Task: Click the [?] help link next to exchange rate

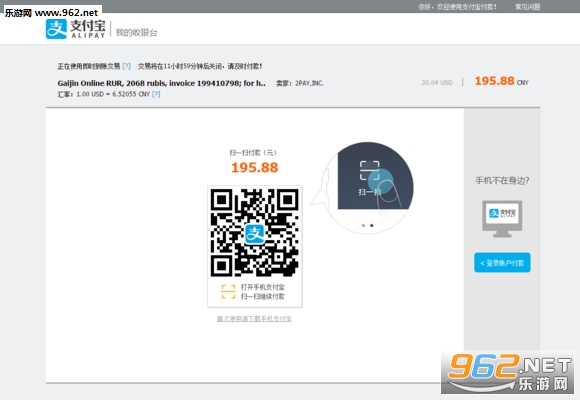Action: pyautogui.click(x=156, y=94)
